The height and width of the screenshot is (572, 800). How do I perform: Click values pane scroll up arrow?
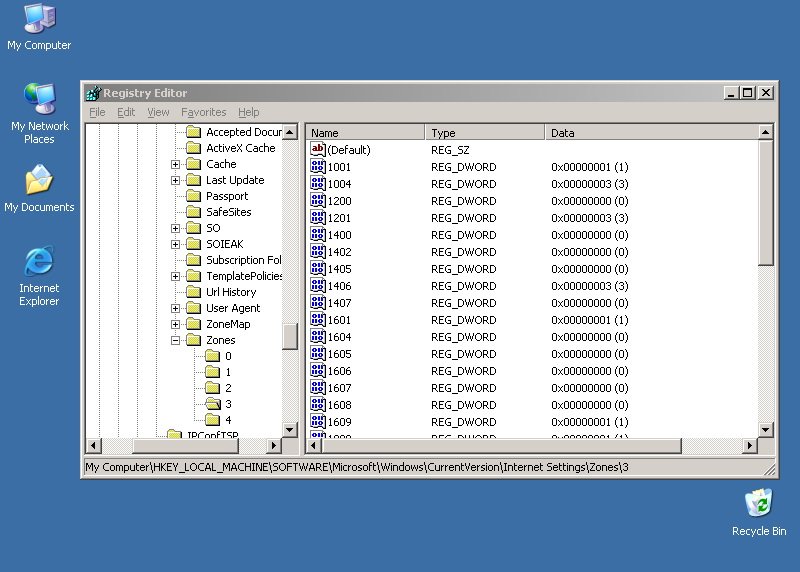pos(765,132)
